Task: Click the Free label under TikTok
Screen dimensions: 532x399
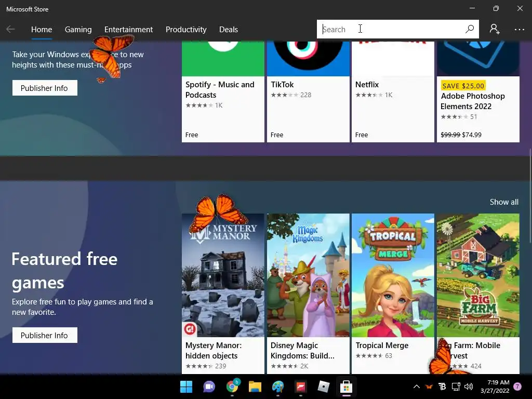Action: (x=277, y=135)
